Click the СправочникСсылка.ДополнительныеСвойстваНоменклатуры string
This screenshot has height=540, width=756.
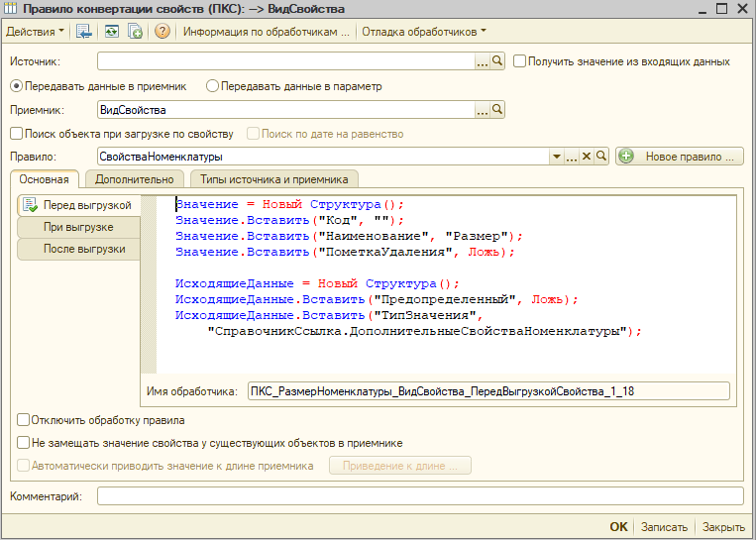[x=417, y=331]
